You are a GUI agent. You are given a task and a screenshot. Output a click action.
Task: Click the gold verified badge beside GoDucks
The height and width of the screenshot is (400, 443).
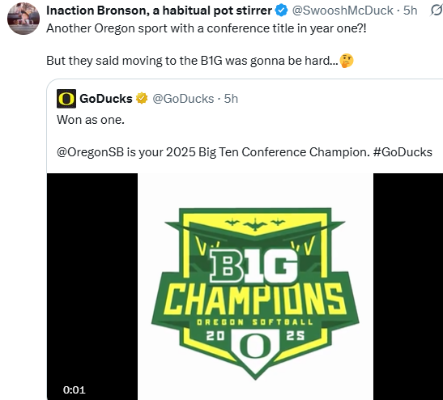(142, 98)
